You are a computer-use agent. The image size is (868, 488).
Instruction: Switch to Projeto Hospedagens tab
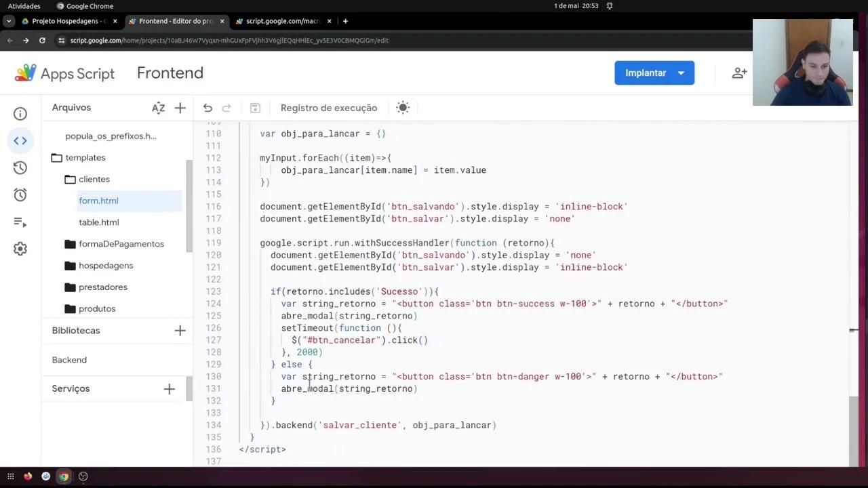(x=69, y=21)
